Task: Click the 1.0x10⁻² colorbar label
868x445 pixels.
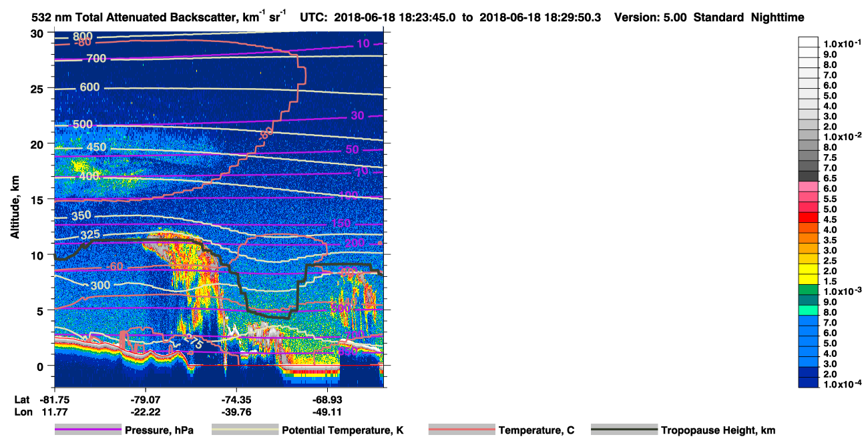Action: (x=841, y=137)
